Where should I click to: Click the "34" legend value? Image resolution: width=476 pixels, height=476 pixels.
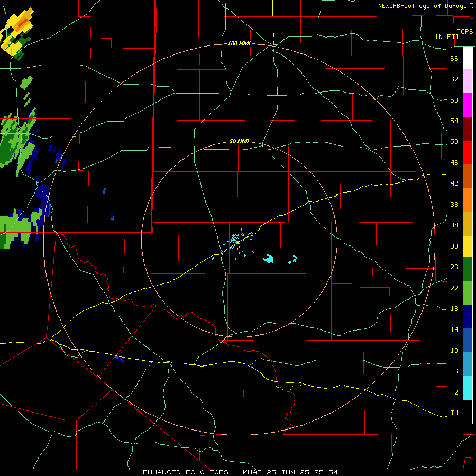pyautogui.click(x=454, y=225)
